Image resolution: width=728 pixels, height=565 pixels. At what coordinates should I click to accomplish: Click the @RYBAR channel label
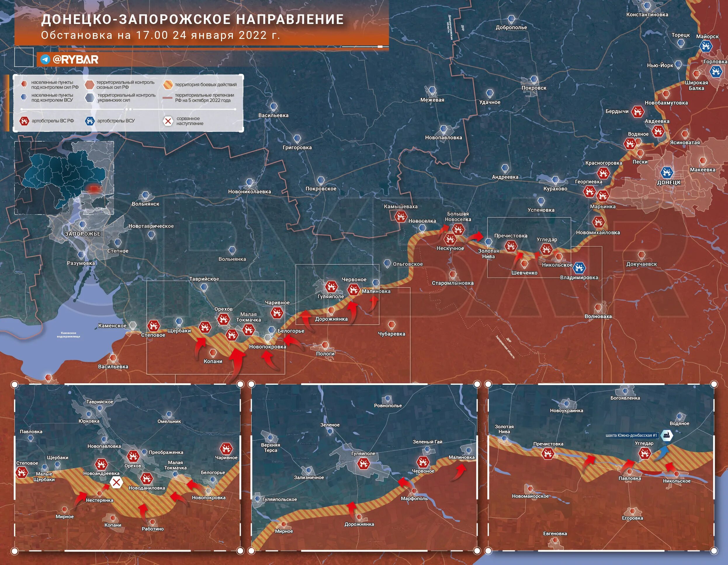pyautogui.click(x=75, y=60)
